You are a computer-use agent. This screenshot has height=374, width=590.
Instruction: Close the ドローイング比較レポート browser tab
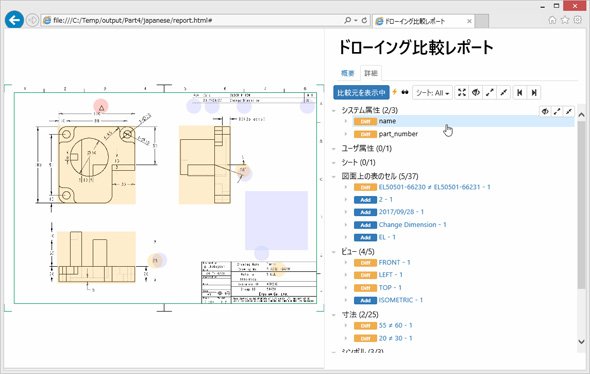[x=469, y=21]
